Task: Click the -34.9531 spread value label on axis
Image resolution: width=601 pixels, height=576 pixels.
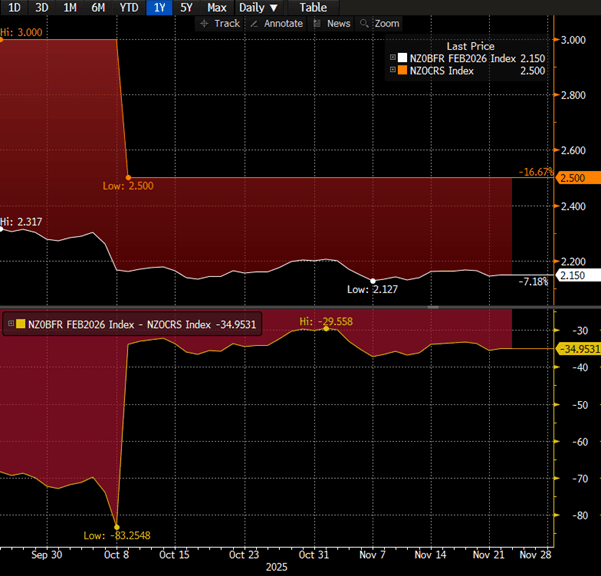Action: point(576,348)
